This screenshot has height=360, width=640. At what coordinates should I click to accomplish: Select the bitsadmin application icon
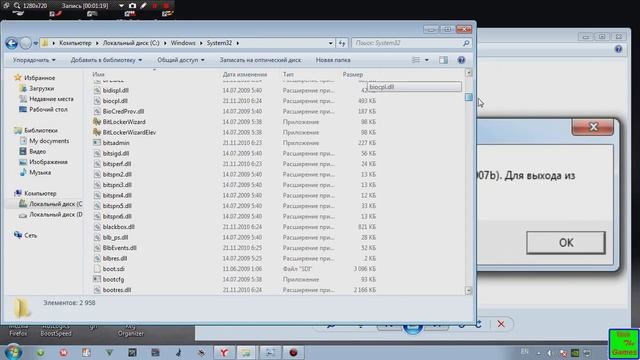pyautogui.click(x=97, y=143)
